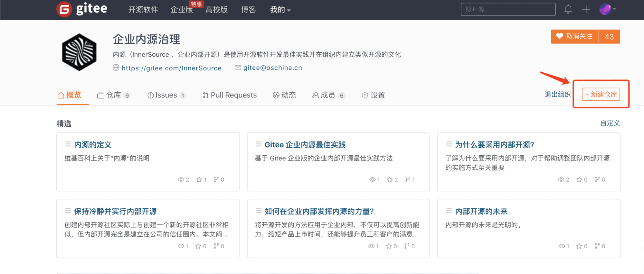
Task: Click fork icon on Gitee 企业内源最佳实践 card
Action: click(x=408, y=179)
